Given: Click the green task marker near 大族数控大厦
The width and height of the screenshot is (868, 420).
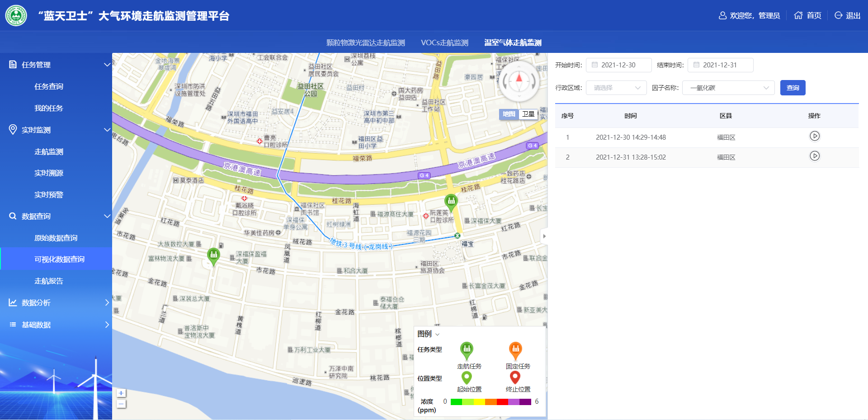Looking at the screenshot, I should click(213, 255).
